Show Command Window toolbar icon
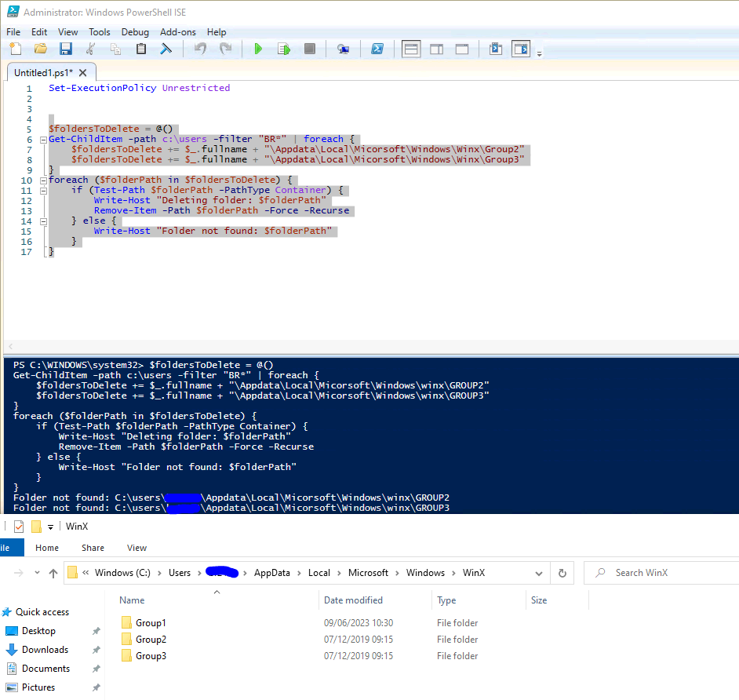 (x=495, y=49)
